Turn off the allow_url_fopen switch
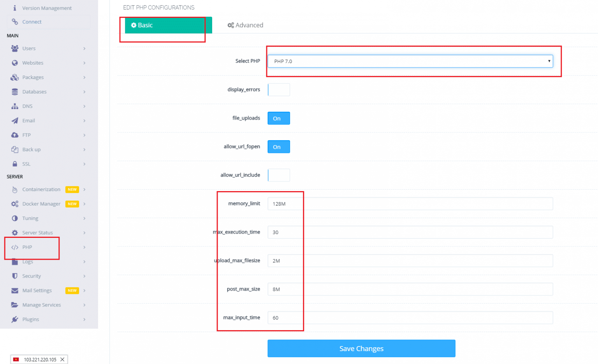Image resolution: width=598 pixels, height=364 pixels. tap(278, 147)
